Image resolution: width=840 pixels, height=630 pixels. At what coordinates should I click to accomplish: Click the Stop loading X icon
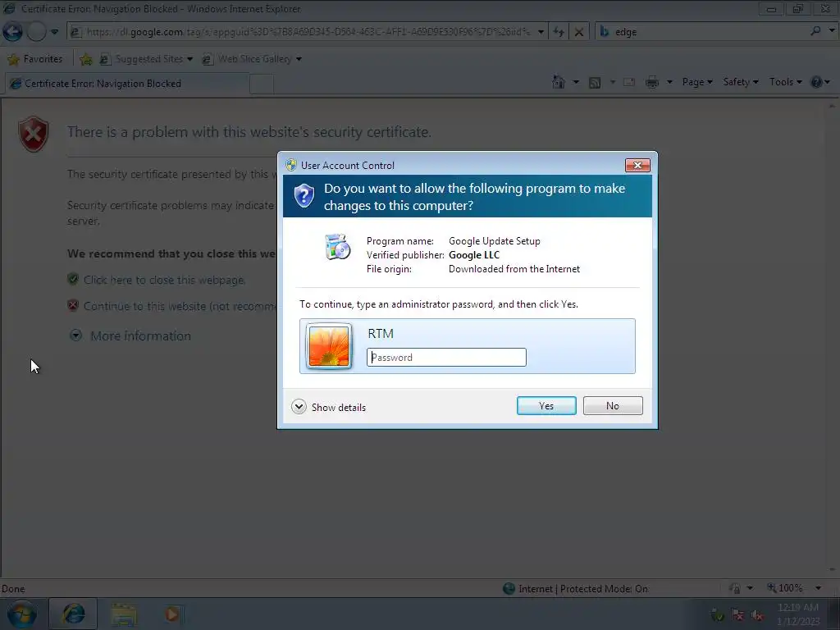pyautogui.click(x=579, y=32)
